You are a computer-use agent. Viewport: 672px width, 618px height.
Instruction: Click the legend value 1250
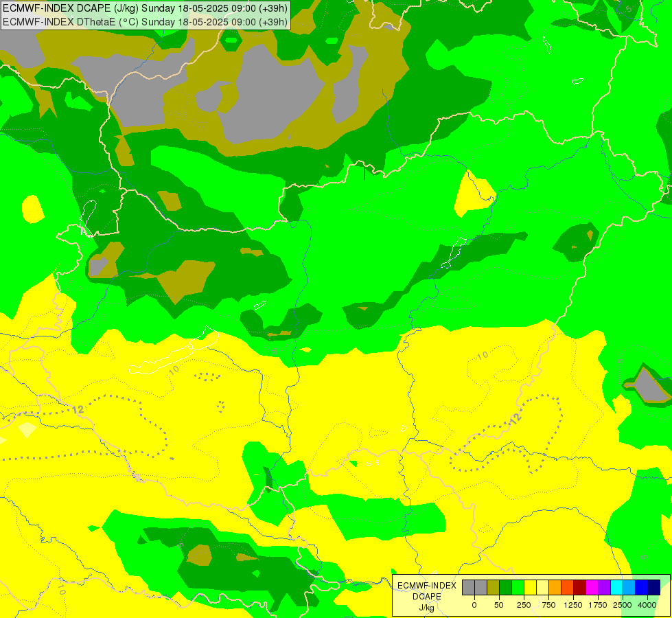pos(573,605)
